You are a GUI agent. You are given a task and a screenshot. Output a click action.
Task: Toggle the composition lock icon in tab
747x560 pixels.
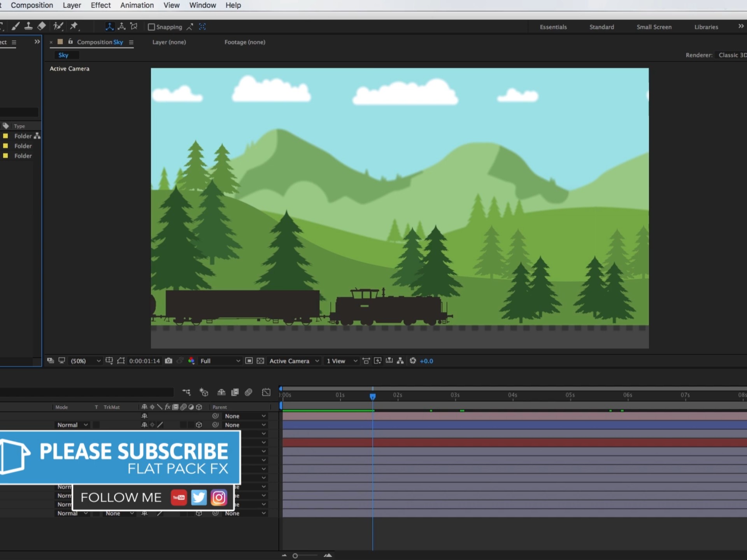70,41
